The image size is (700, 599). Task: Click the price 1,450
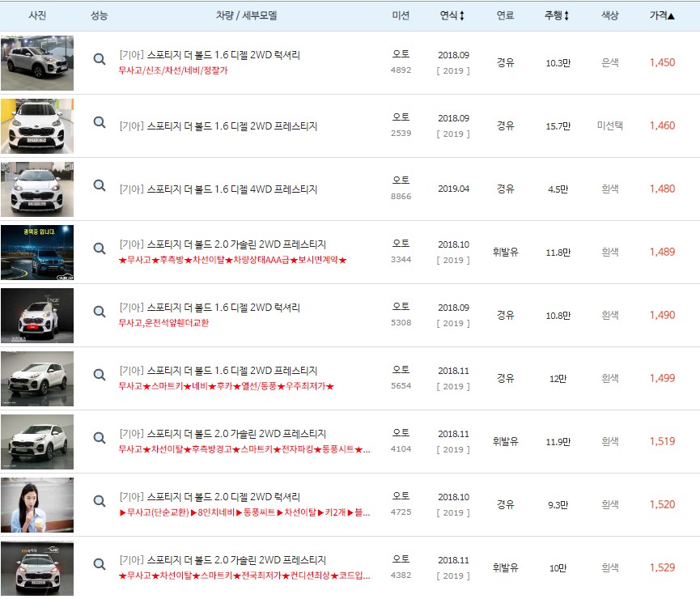point(662,62)
